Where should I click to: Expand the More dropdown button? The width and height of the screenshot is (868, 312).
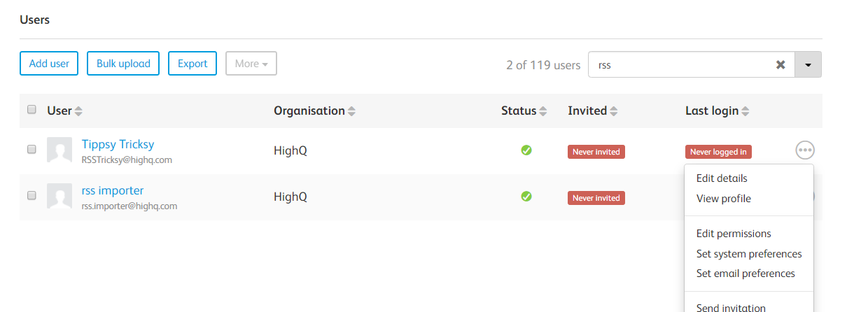coord(251,64)
